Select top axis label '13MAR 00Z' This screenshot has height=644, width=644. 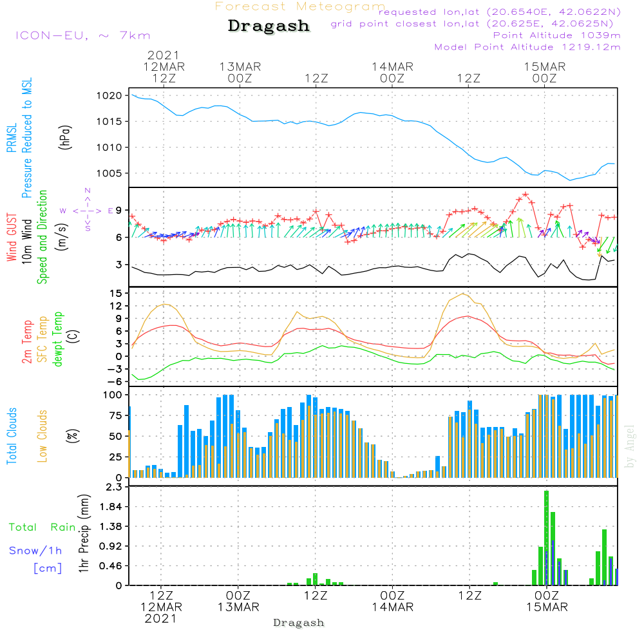240,72
